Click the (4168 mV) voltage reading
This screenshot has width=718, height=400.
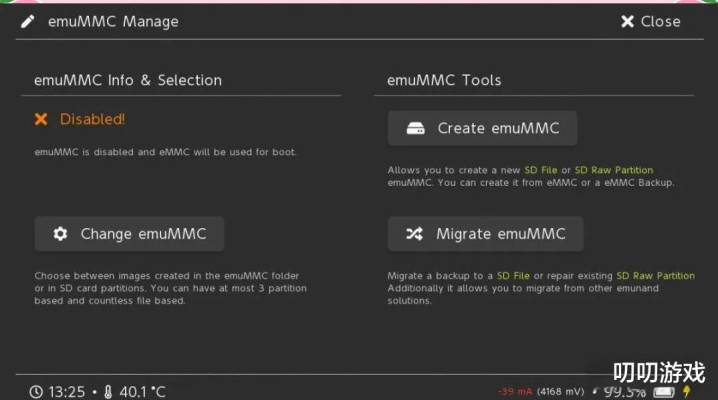(x=560, y=392)
